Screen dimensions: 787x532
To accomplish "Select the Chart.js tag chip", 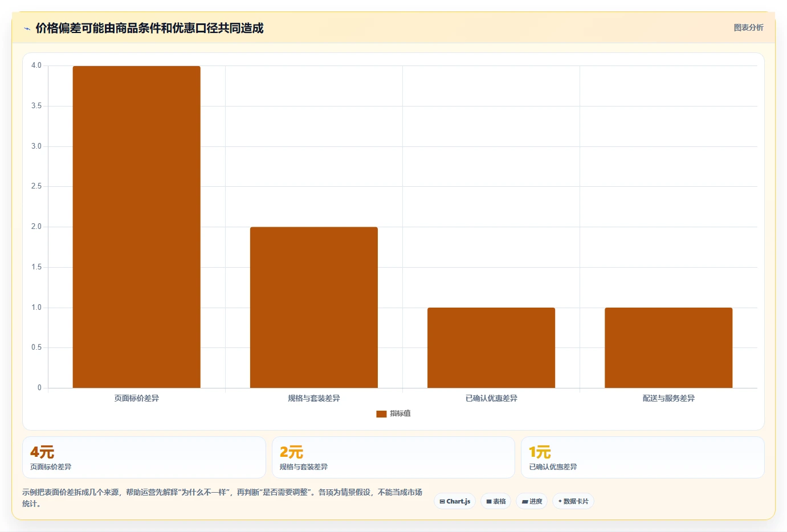I will click(x=455, y=501).
